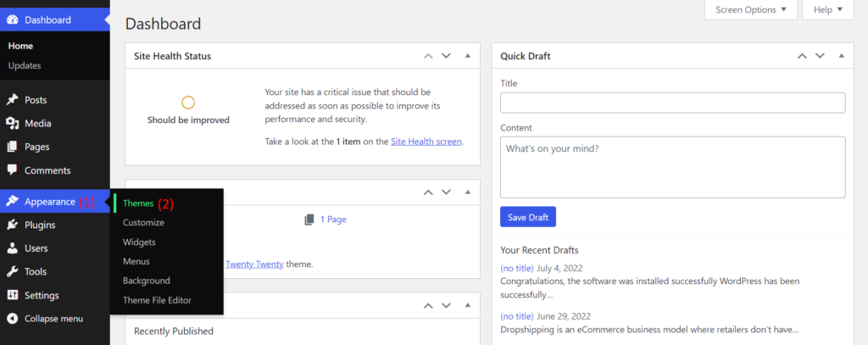Select Menus in Appearance flyout

coord(136,261)
